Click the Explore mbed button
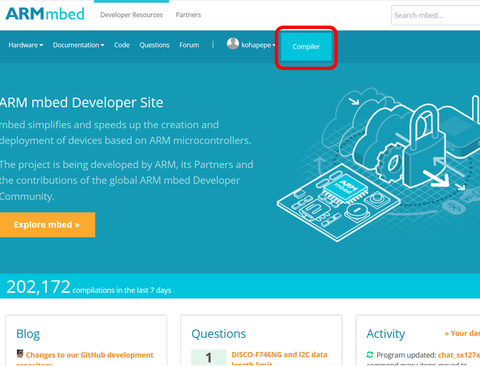Screen dimensions: 480x367 (x=47, y=225)
